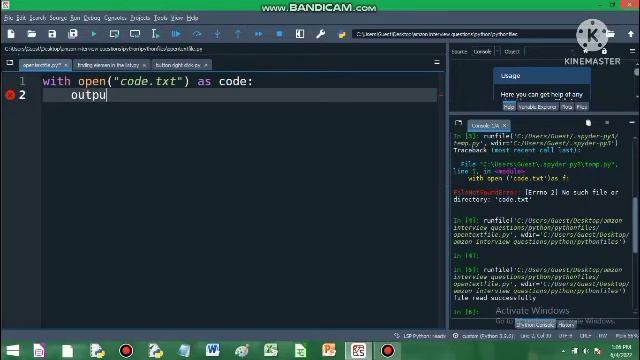The height and width of the screenshot is (360, 640).
Task: Open the Help menu
Action: click(x=192, y=18)
